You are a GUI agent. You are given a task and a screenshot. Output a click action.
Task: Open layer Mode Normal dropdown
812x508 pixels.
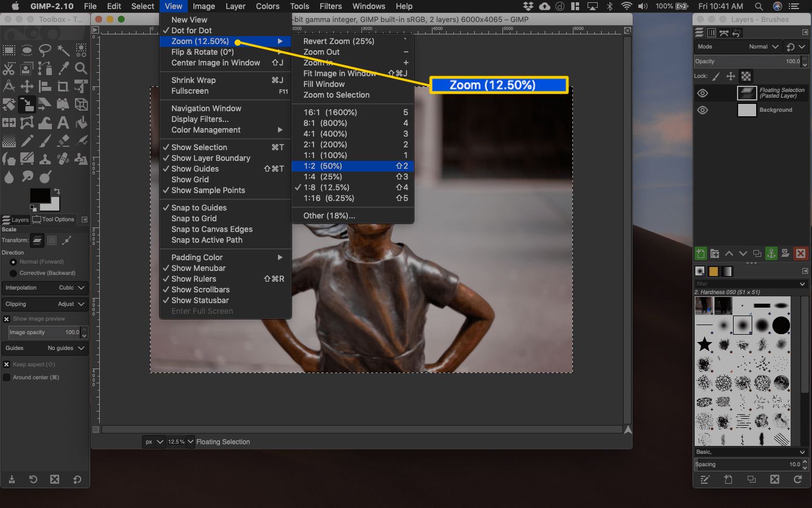click(738, 47)
